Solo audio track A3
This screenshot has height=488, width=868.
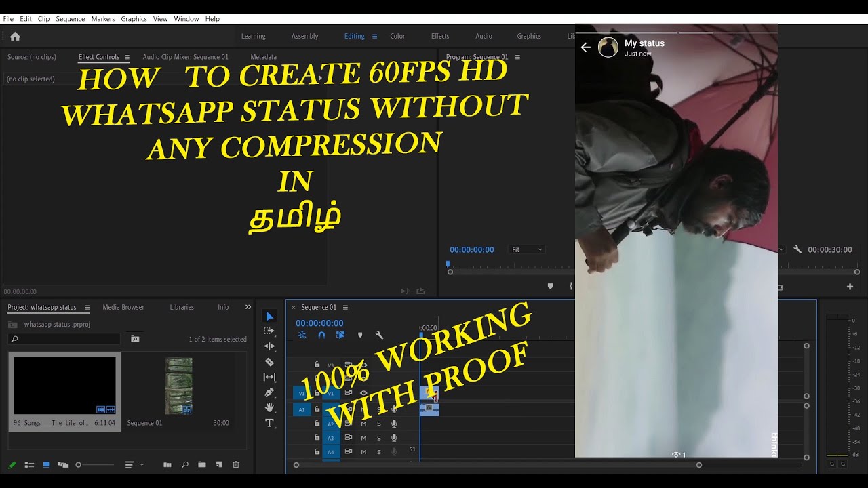[379, 438]
